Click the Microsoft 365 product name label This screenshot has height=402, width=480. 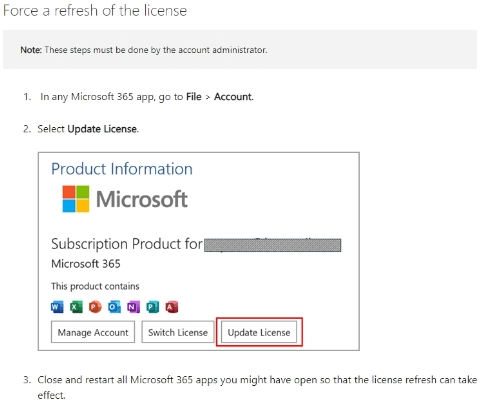click(x=86, y=264)
